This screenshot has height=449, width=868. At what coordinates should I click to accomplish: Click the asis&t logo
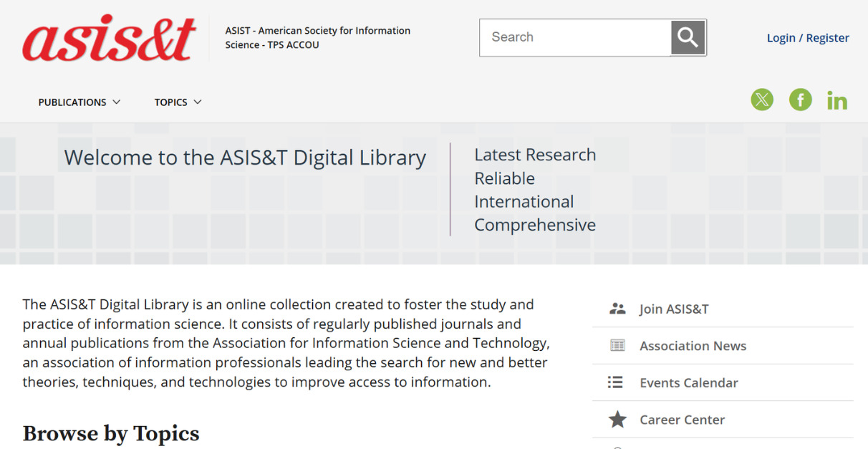[109, 38]
